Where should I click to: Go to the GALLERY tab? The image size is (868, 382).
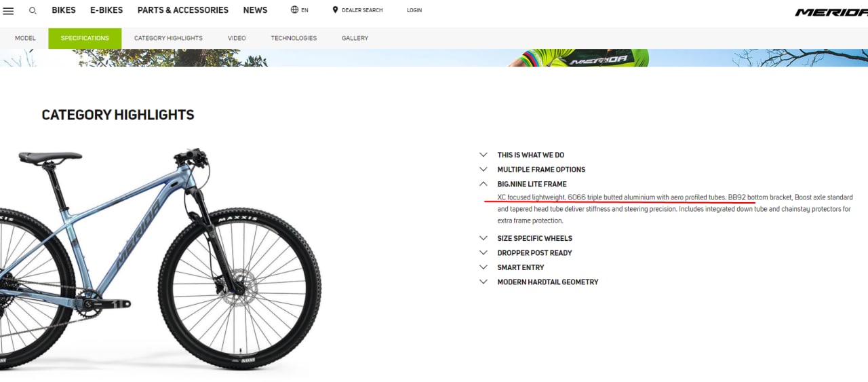click(x=355, y=38)
